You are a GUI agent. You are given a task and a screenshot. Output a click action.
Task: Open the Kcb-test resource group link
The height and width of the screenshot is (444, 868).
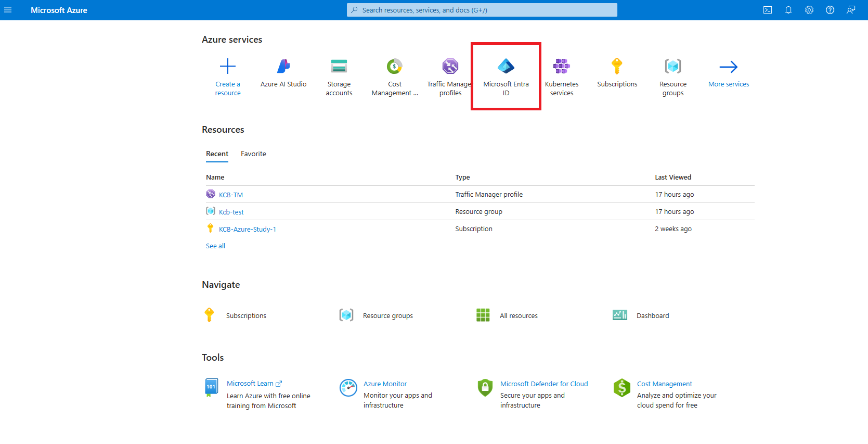tap(231, 212)
